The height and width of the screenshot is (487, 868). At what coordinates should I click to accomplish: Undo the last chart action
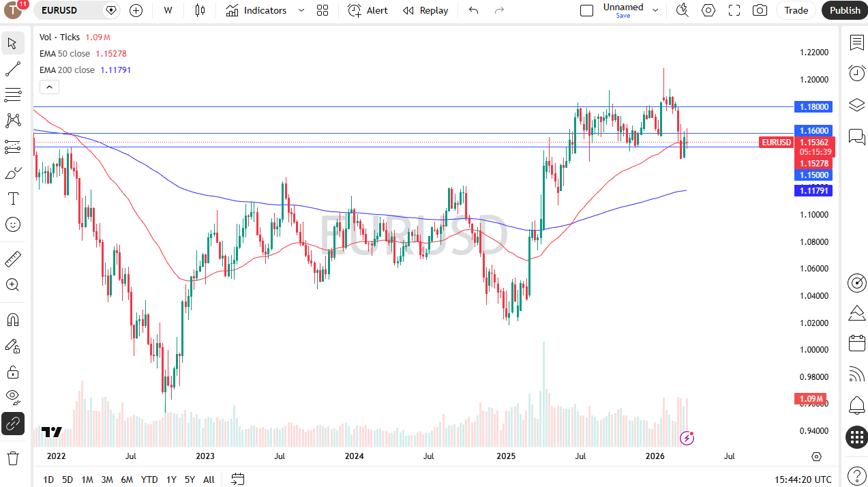coord(474,10)
